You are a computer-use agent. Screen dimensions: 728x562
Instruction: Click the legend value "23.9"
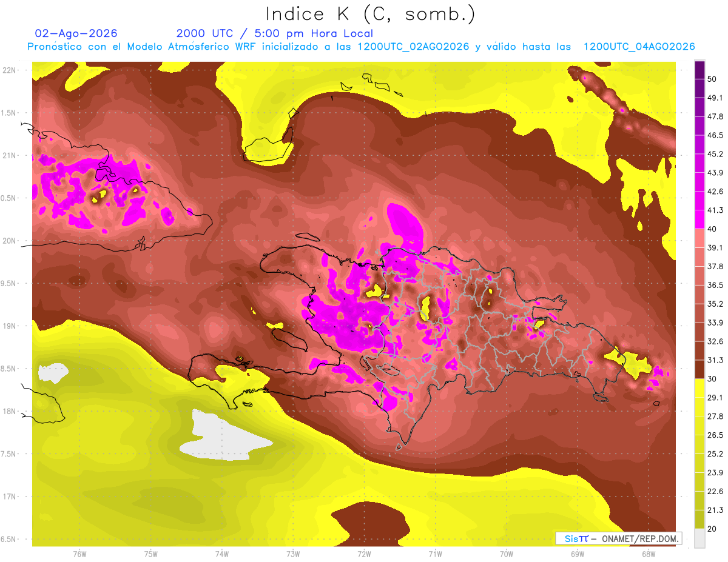(715, 472)
